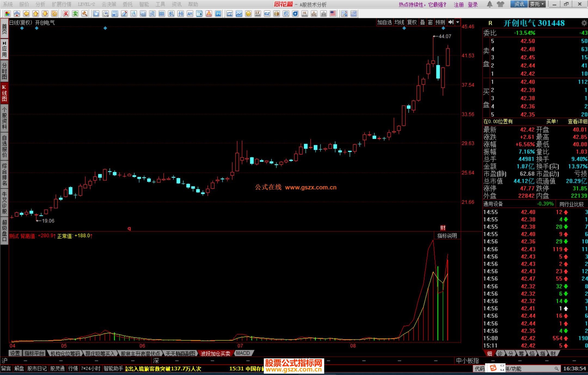Click the home house toolbar icon

17,14
